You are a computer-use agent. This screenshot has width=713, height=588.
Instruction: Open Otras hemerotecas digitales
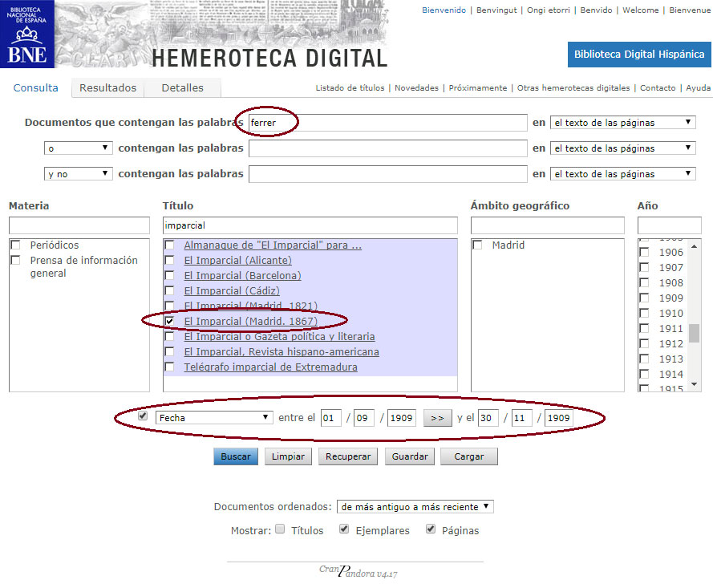click(573, 87)
